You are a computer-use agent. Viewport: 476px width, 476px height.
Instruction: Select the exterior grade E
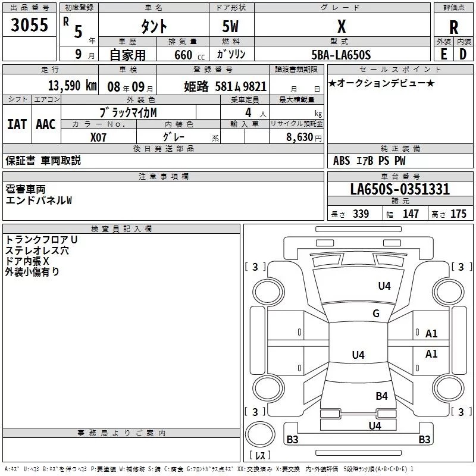click(x=443, y=54)
